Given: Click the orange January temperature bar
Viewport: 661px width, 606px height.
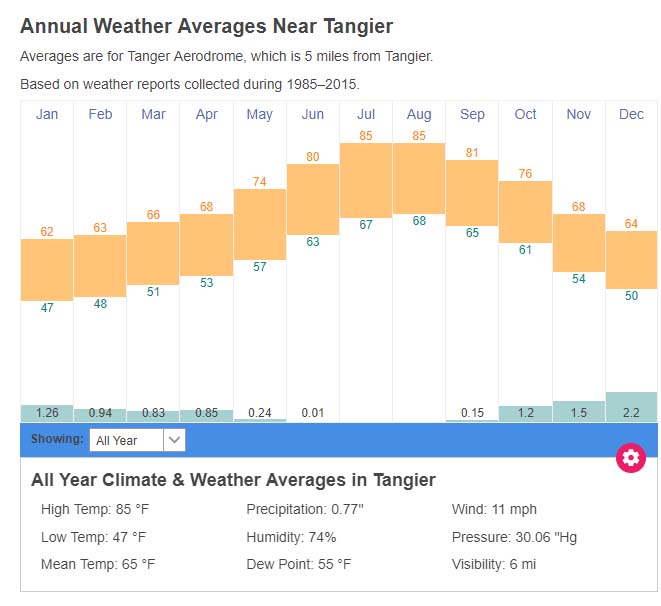Looking at the screenshot, I should coord(47,270).
